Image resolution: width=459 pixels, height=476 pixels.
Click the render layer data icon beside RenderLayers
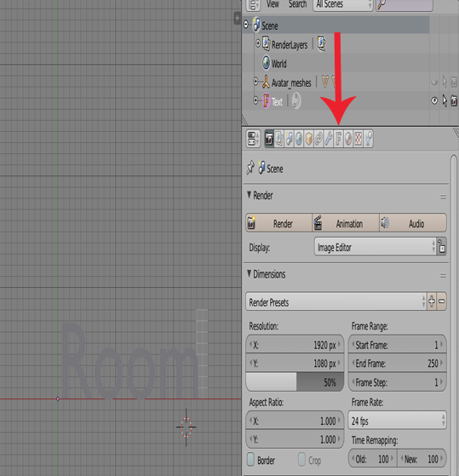pos(322,43)
